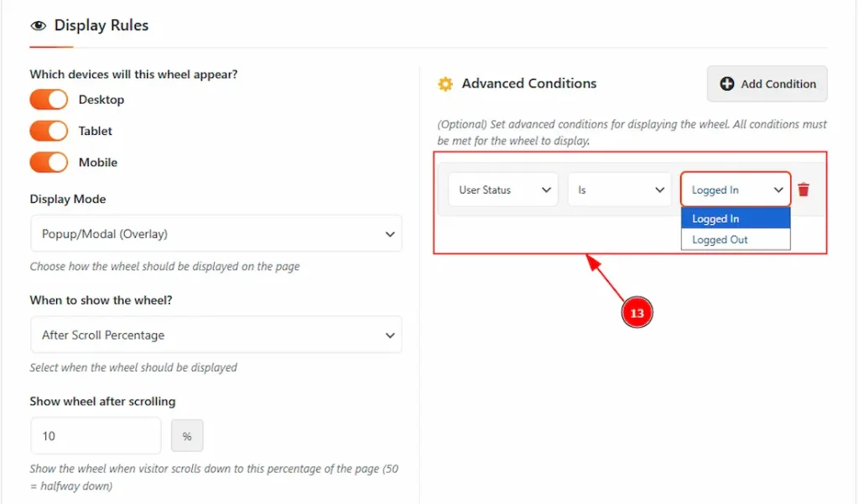Click the scroll percentage input field
This screenshot has height=504, width=859.
pos(95,436)
